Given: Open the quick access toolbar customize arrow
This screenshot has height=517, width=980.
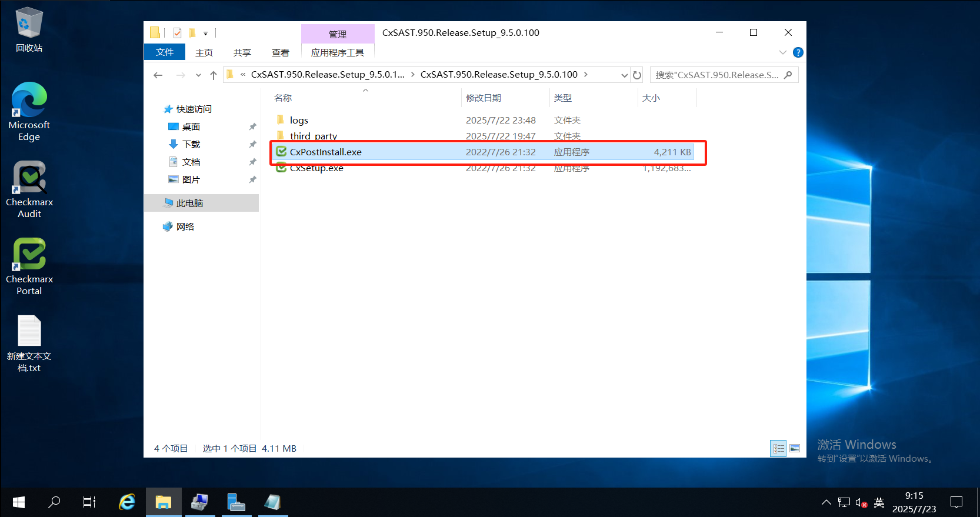Looking at the screenshot, I should (x=205, y=34).
